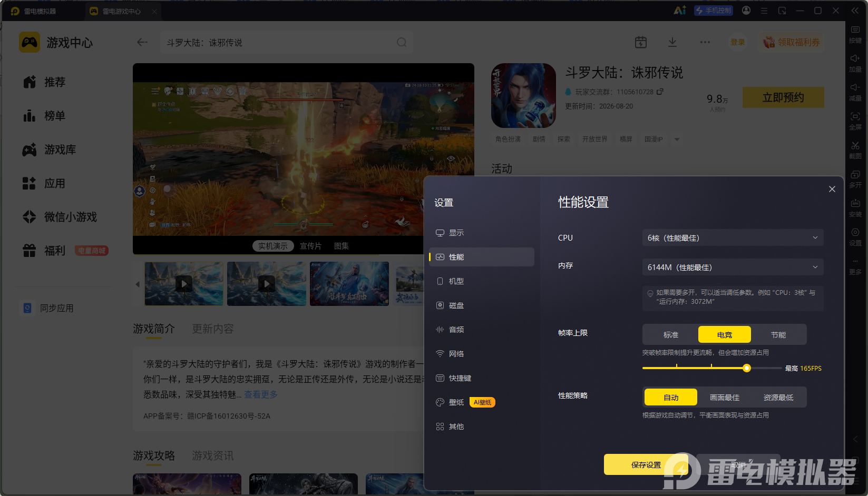Switch to the 更新内容 tab
The width and height of the screenshot is (868, 496).
213,329
